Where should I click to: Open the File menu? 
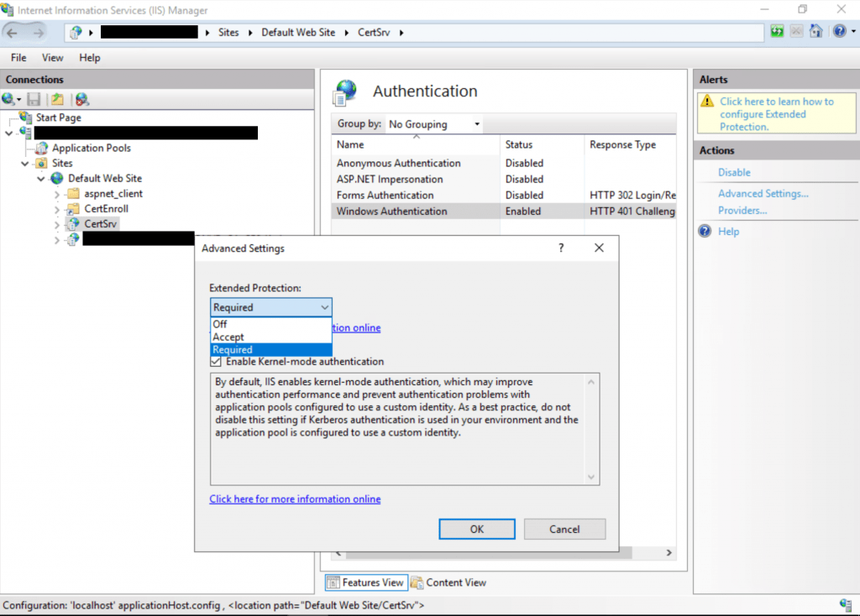tap(18, 58)
